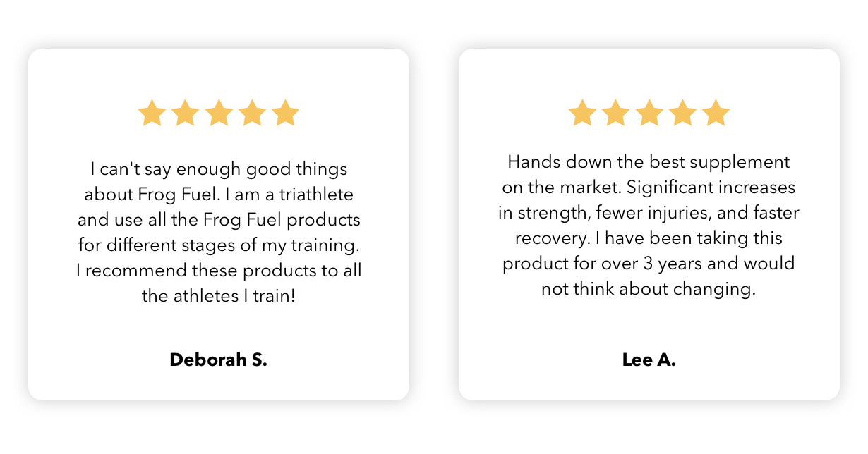The height and width of the screenshot is (454, 868).
Task: Click the line "recovery. I have been taking this"
Action: [649, 238]
